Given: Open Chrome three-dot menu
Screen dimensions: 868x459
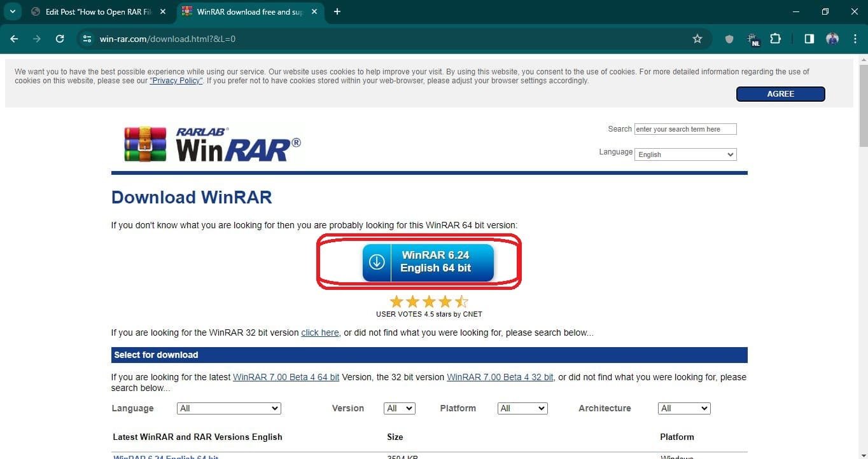Looking at the screenshot, I should point(854,39).
